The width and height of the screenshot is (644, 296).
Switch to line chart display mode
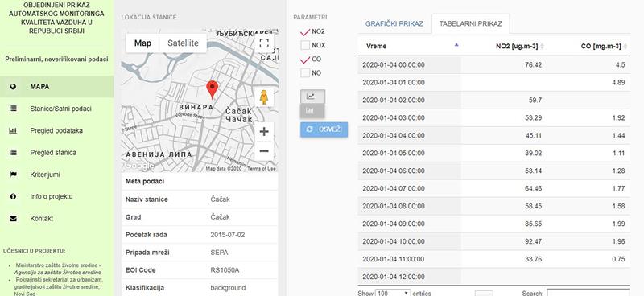click(x=312, y=97)
